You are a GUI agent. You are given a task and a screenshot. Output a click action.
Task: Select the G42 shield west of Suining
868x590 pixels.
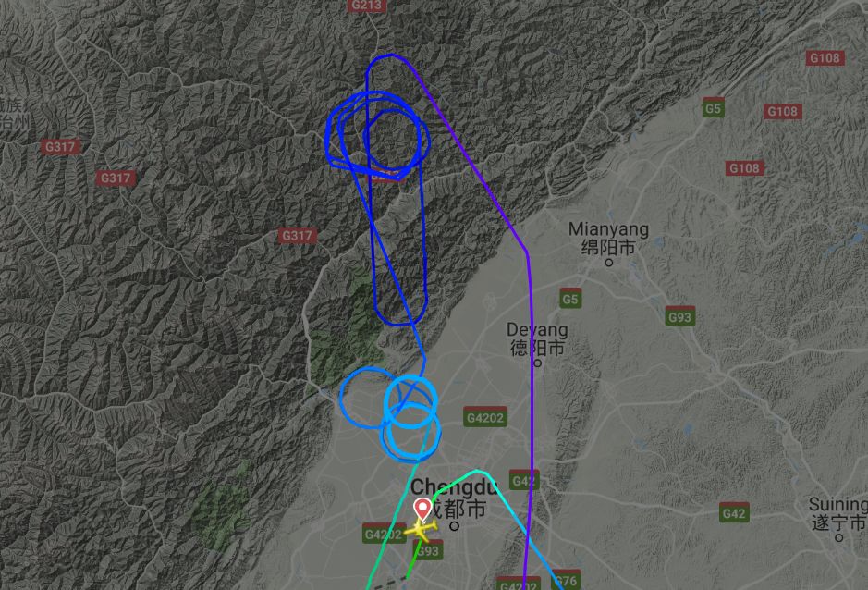click(734, 513)
